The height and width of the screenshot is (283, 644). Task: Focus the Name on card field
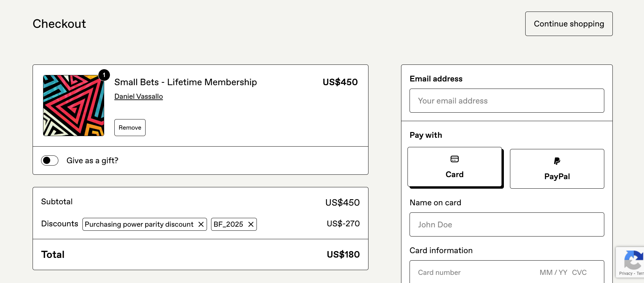point(507,225)
